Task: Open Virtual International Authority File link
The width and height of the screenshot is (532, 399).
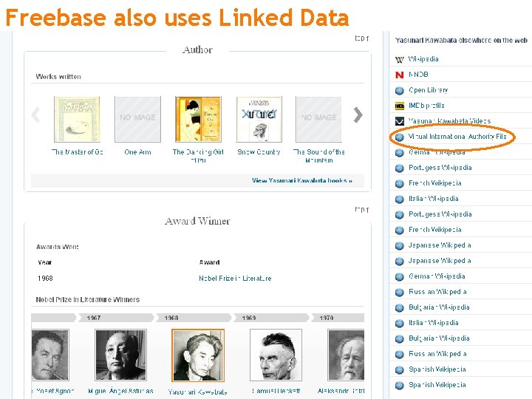Action: (x=457, y=137)
